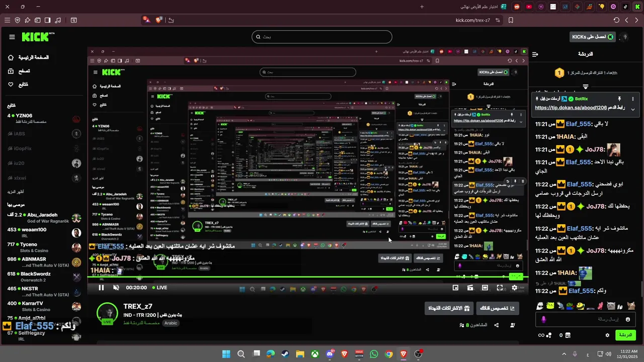Pause the live stream playback
Viewport: 644px width, 362px height.
coord(101,288)
